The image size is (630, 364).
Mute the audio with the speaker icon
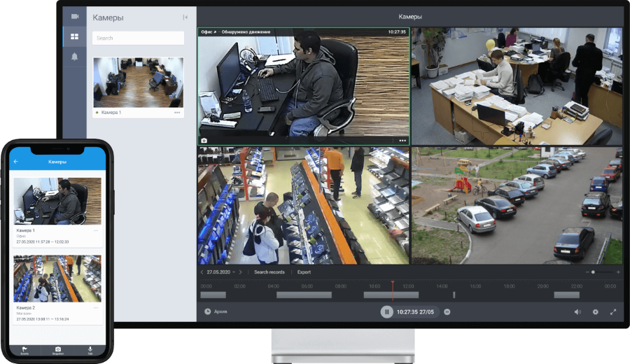click(x=577, y=311)
